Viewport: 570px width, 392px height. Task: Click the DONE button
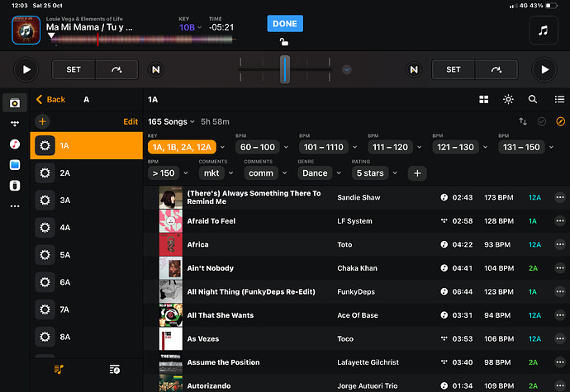click(x=285, y=24)
